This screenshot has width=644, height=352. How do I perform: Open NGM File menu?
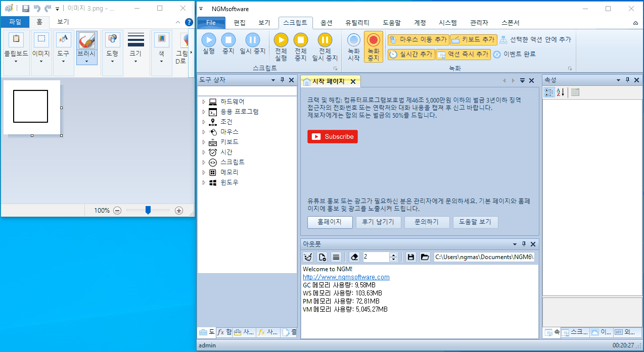[211, 23]
